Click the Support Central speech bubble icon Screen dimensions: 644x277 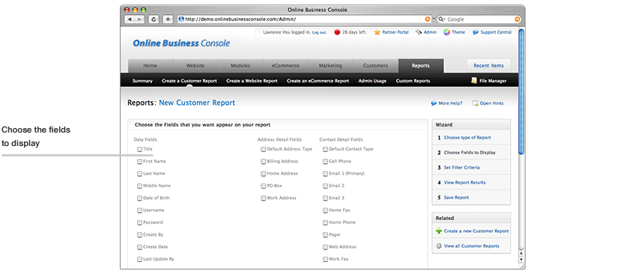[476, 32]
